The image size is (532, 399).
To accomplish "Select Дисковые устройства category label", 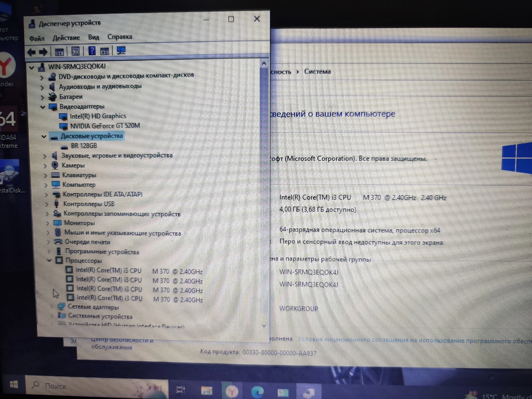I will [x=92, y=136].
